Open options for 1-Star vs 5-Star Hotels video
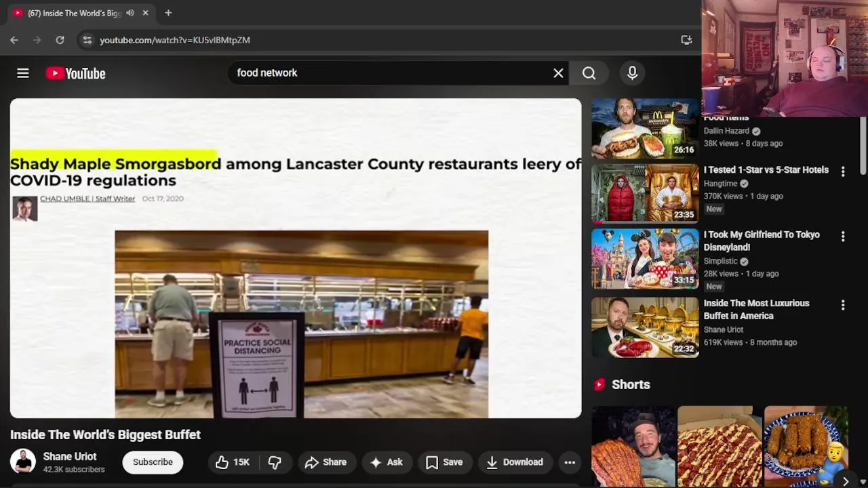 click(843, 172)
